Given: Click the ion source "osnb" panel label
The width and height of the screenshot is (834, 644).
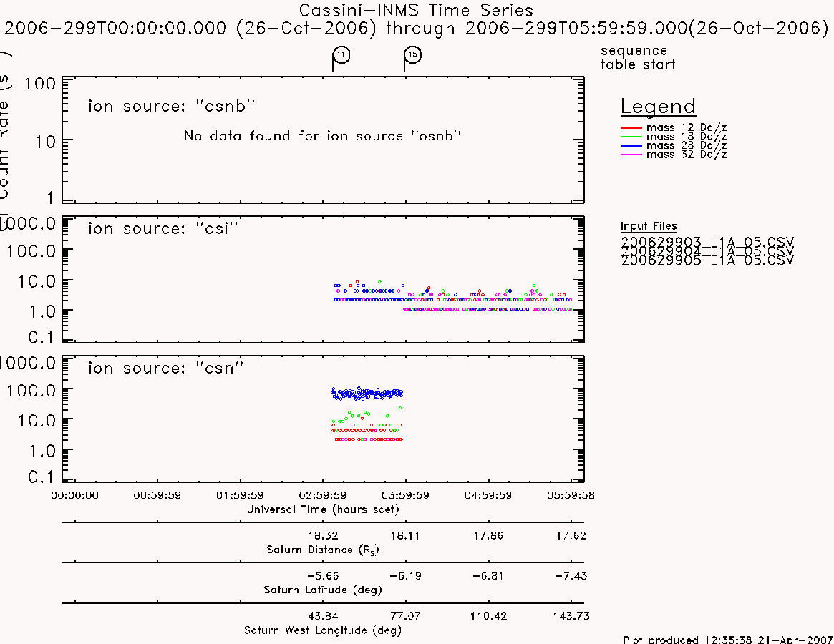Looking at the screenshot, I should tap(171, 107).
